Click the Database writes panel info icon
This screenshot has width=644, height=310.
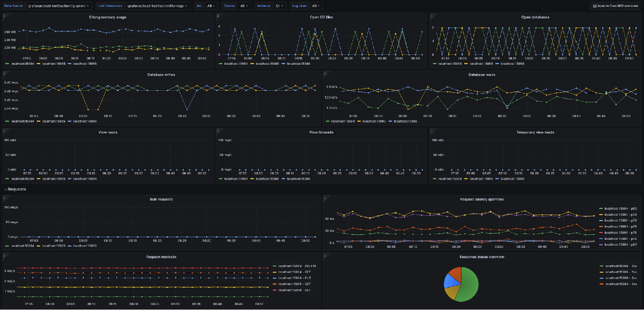pyautogui.click(x=5, y=73)
